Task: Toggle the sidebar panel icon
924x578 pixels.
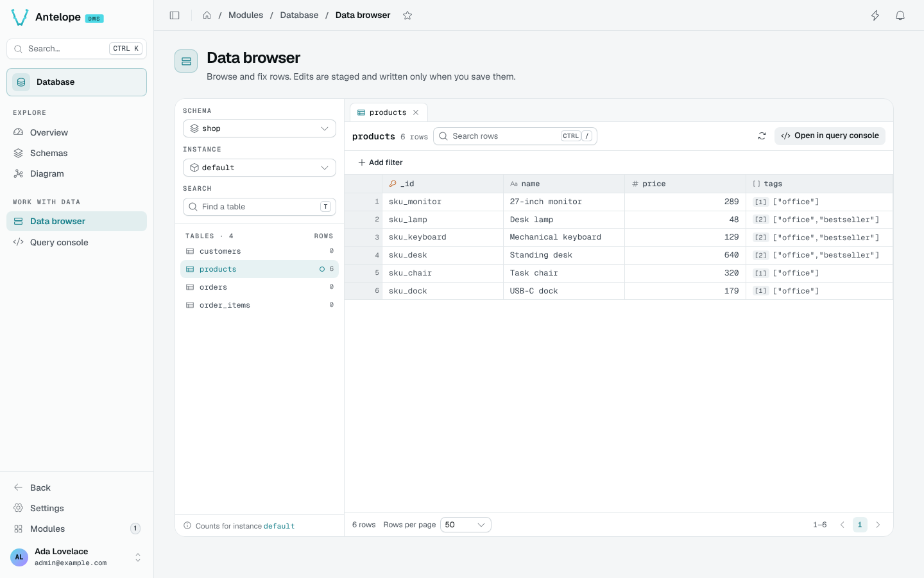Action: coord(175,15)
